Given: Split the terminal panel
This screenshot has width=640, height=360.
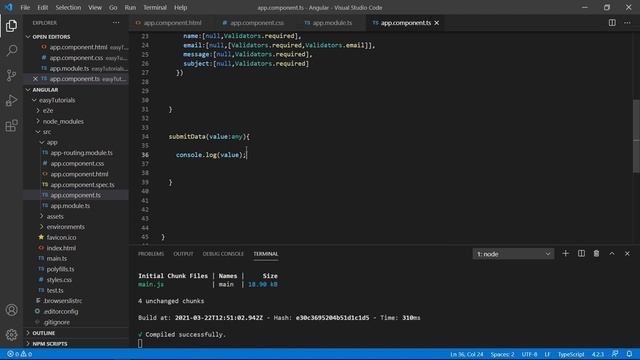Looking at the screenshot, I should click(x=581, y=253).
